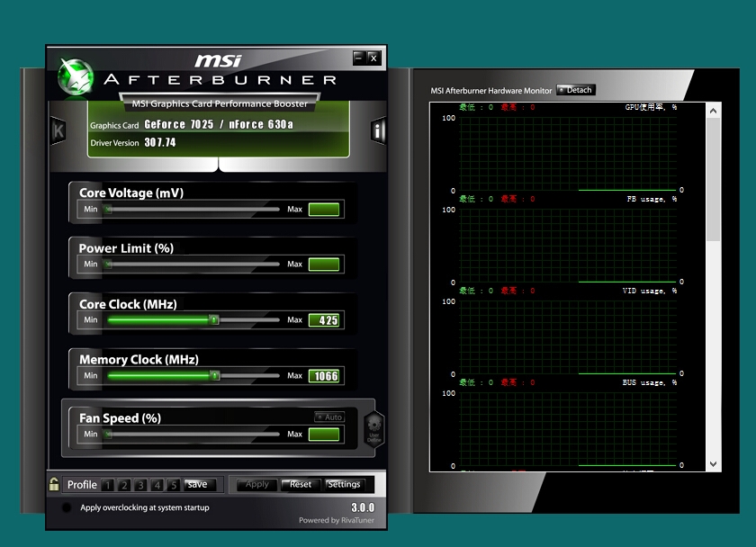The height and width of the screenshot is (547, 756).
Task: Open the Kombustor 'K' side button
Action: (x=58, y=130)
